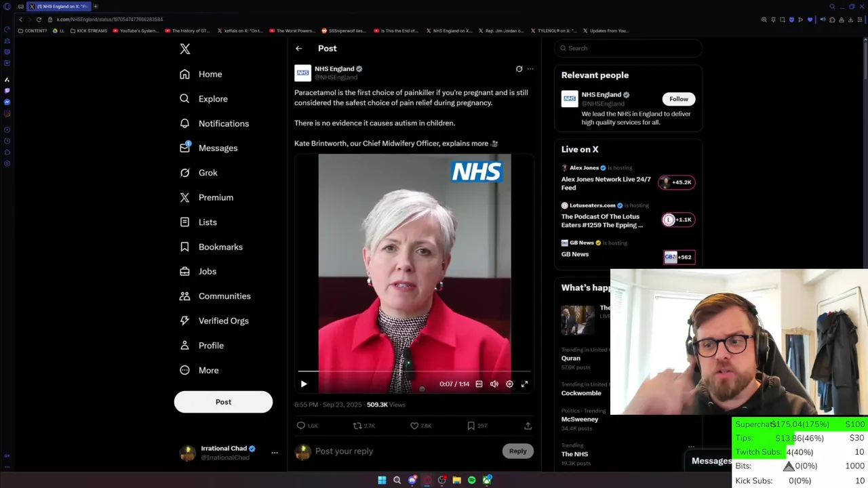
Task: Open the browser easy setup menu icon
Action: [x=859, y=20]
